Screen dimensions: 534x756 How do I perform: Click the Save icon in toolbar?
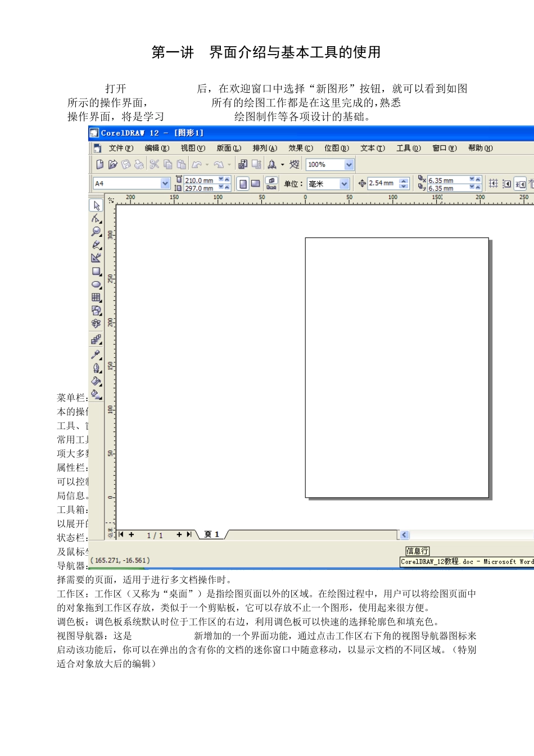125,164
